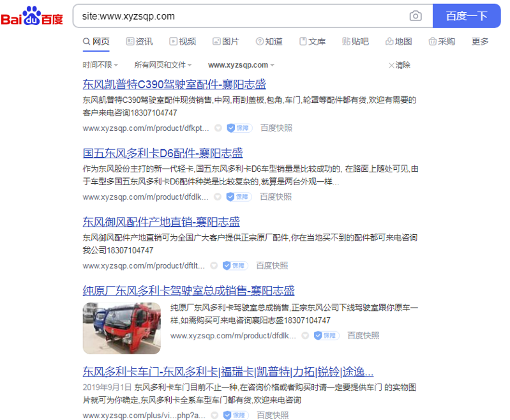510x420 pixels.
Task: Click the Baidu logo
Action: point(31,16)
